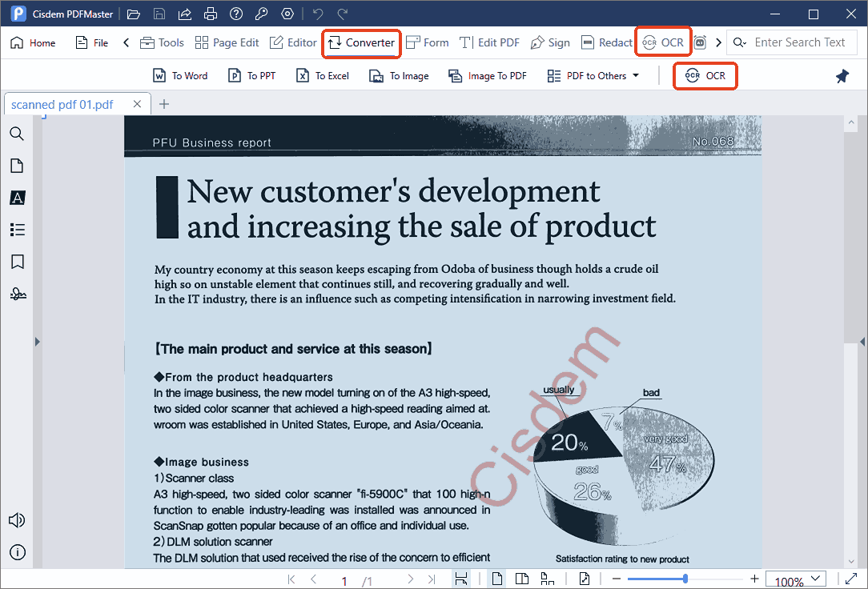
Task: Toggle fit-width scrolling view
Action: [460, 579]
